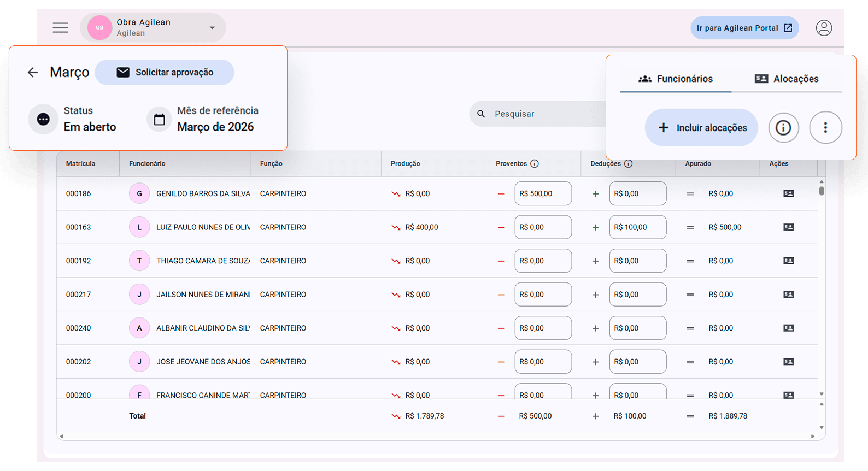This screenshot has width=868, height=471.
Task: Sort by the Matrícula column header
Action: pos(80,163)
